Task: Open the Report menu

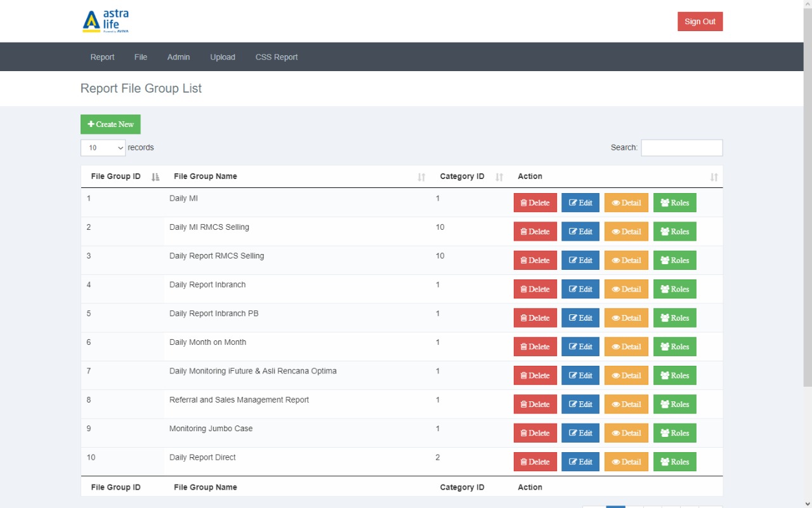Action: click(102, 57)
